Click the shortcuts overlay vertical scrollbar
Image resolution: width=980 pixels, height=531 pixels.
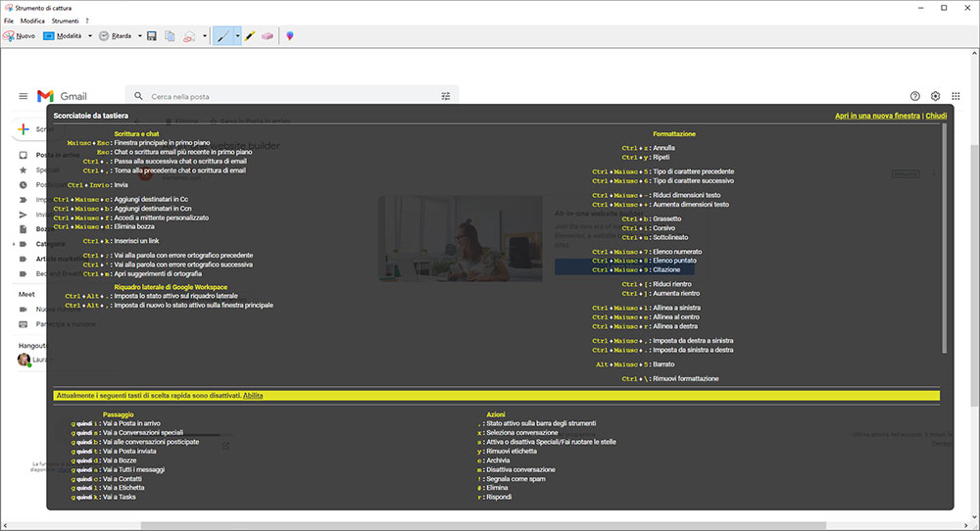(944, 239)
